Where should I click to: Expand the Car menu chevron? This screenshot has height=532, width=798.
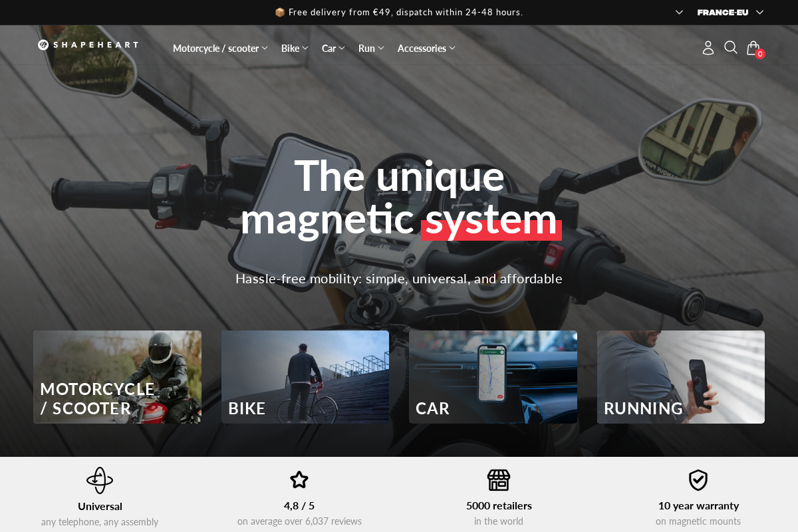(x=342, y=48)
